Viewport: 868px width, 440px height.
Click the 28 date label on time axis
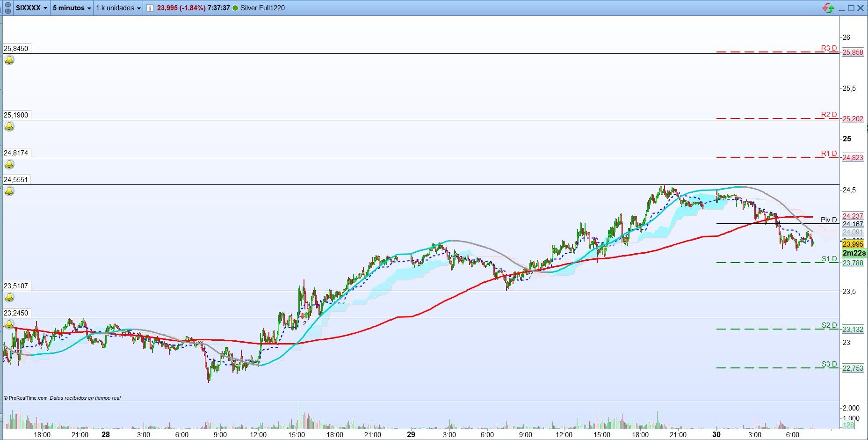106,434
